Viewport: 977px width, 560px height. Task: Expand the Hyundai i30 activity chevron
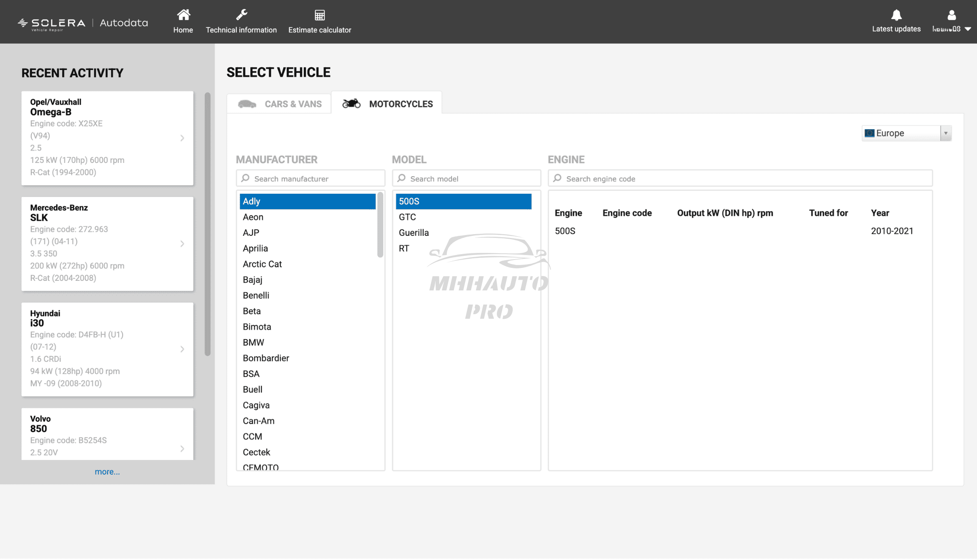[x=182, y=349]
